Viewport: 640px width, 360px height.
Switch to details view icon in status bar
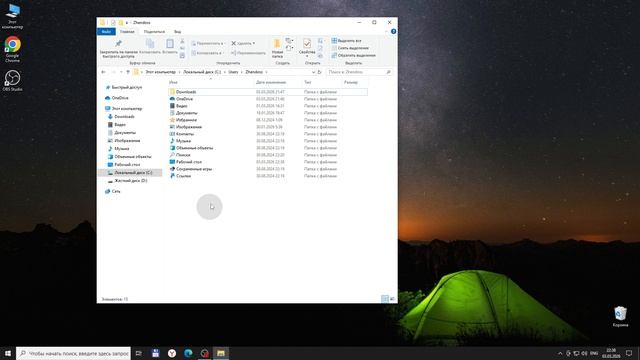pos(384,299)
